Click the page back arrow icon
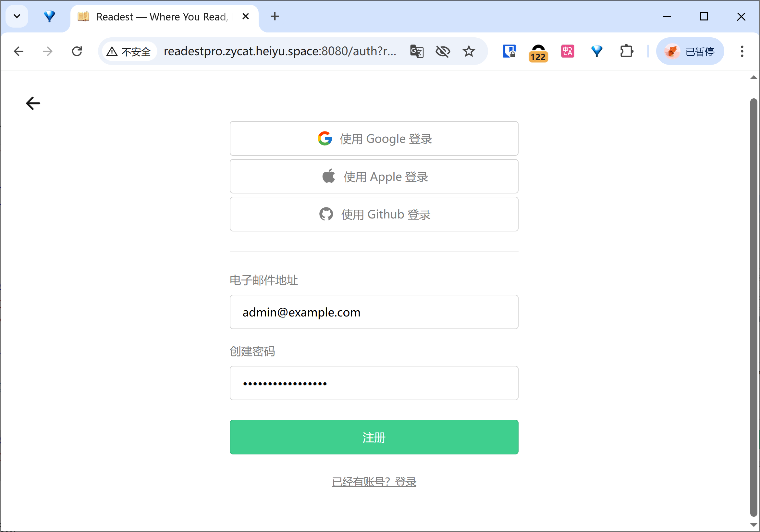760x532 pixels. click(33, 103)
